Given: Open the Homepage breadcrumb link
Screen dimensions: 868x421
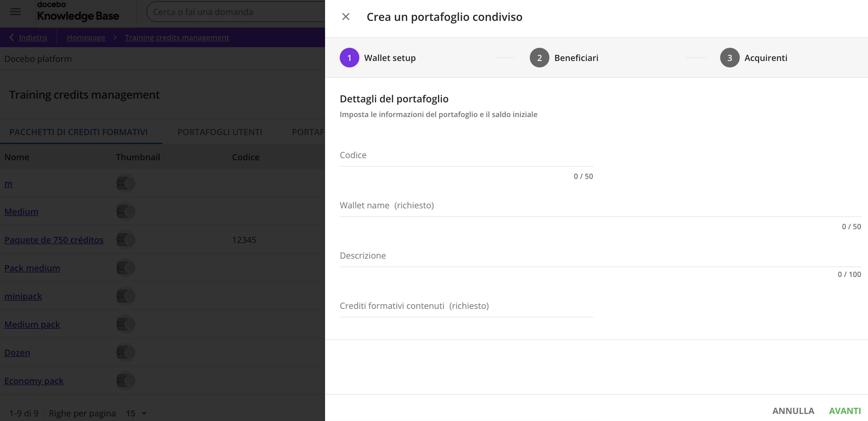Looking at the screenshot, I should click(86, 37).
